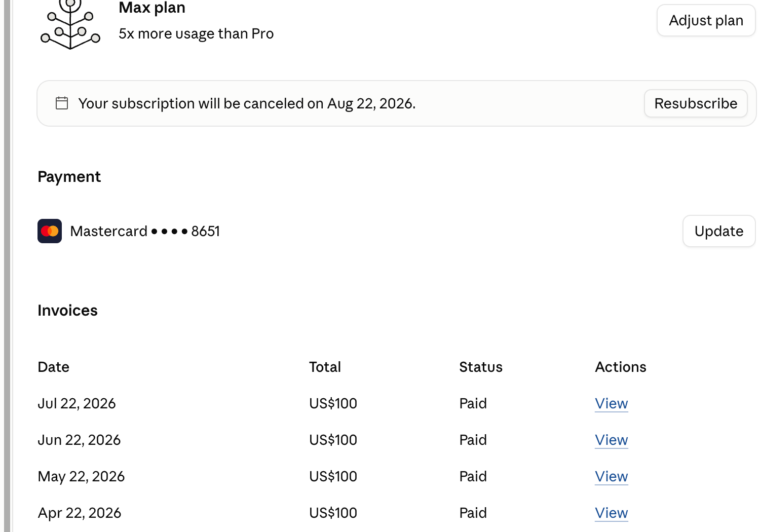
Task: Click the Invoices section heading
Action: [x=67, y=310]
